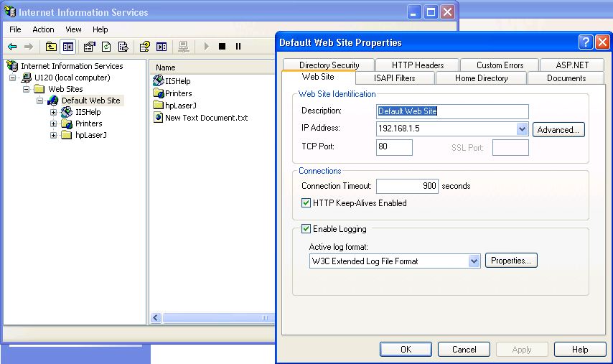Click the Show/Hide Action Pane icon
Image resolution: width=613 pixels, height=364 pixels.
click(x=162, y=47)
